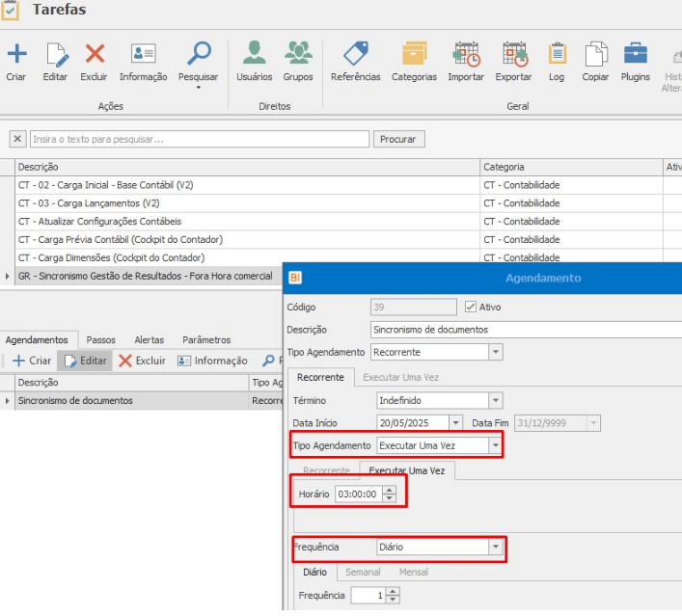Open the Término Indefinido dropdown
This screenshot has height=616, width=682.
click(x=496, y=400)
